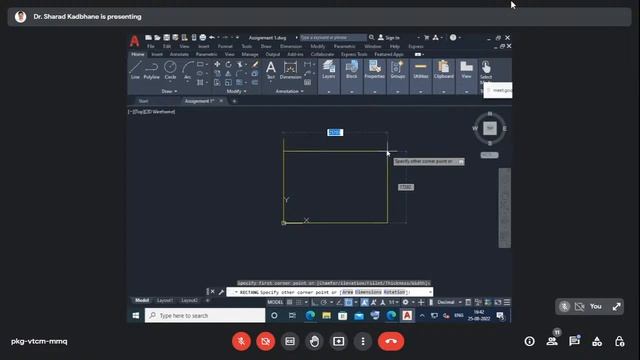Switch to the Start file tab
Viewport: 640px width, 360px height.
pyautogui.click(x=143, y=101)
